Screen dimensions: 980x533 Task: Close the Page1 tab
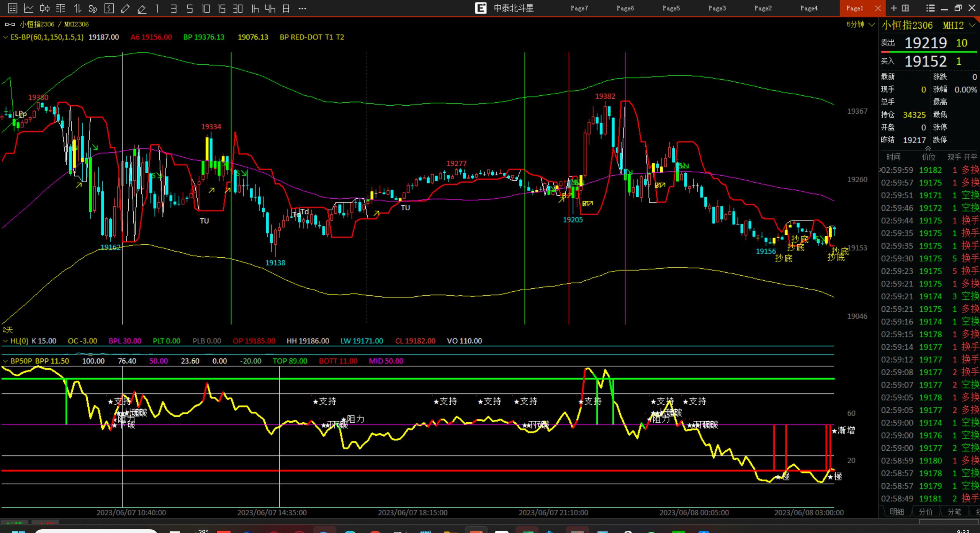(878, 8)
